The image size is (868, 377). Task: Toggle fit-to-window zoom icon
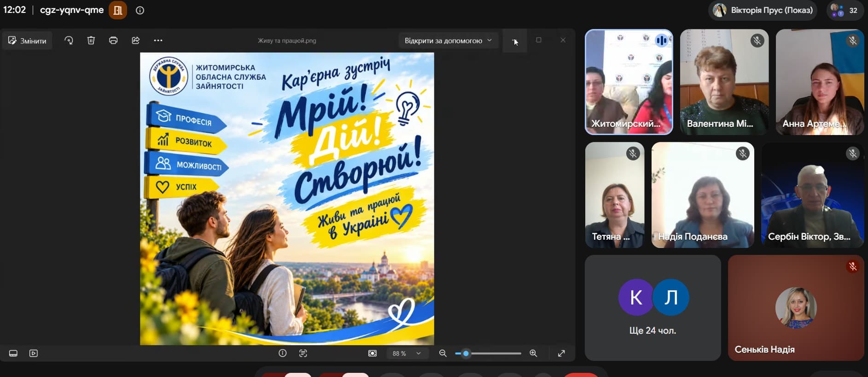[373, 353]
